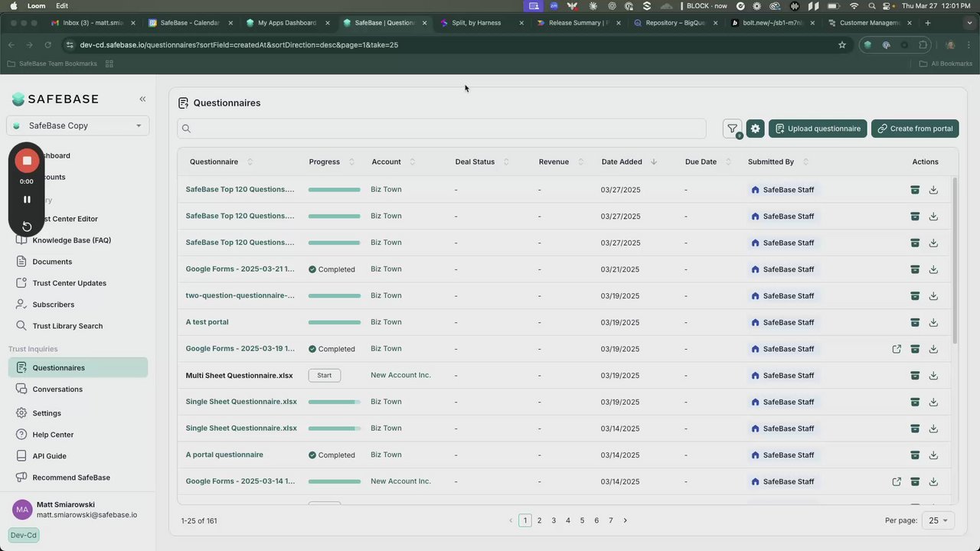980x551 pixels.
Task: Download the Google Forms 2025-03-21 questionnaire
Action: click(x=933, y=269)
